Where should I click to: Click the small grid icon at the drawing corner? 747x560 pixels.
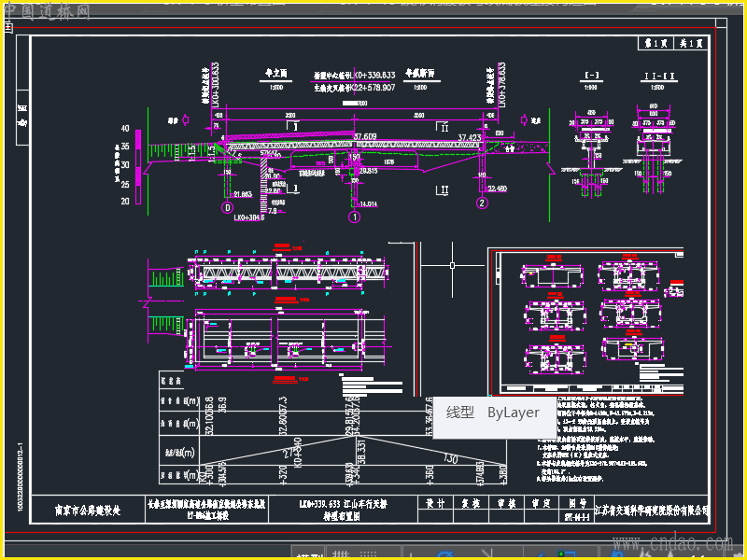(8, 28)
